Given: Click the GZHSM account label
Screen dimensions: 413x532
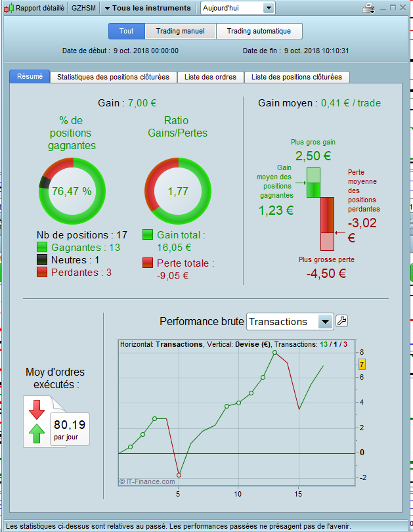Looking at the screenshot, I should click(83, 8).
